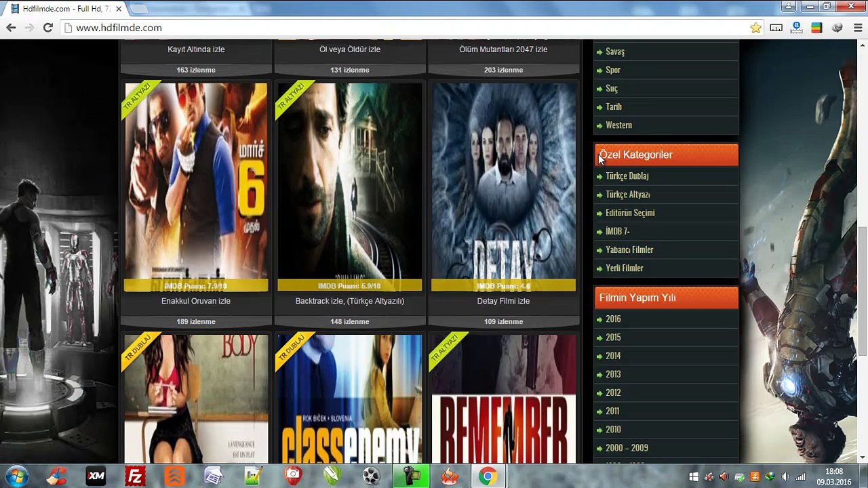The width and height of the screenshot is (868, 488).
Task: Click the Filmin Yapım Yılı section header
Action: click(666, 298)
